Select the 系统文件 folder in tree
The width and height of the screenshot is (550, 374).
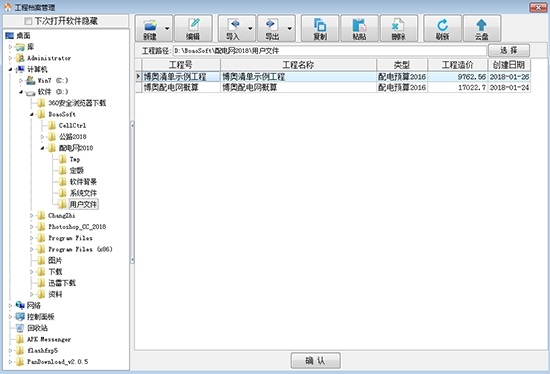point(83,193)
